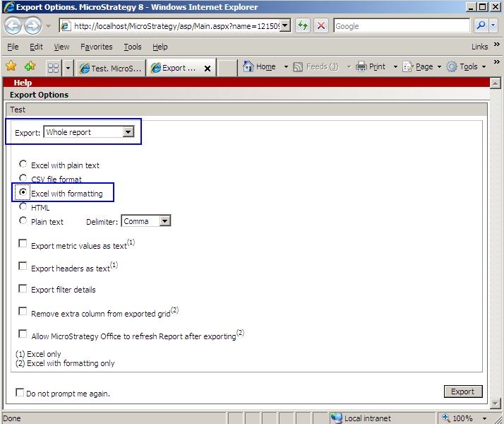
Task: Click in the Google search box
Action: [400, 26]
